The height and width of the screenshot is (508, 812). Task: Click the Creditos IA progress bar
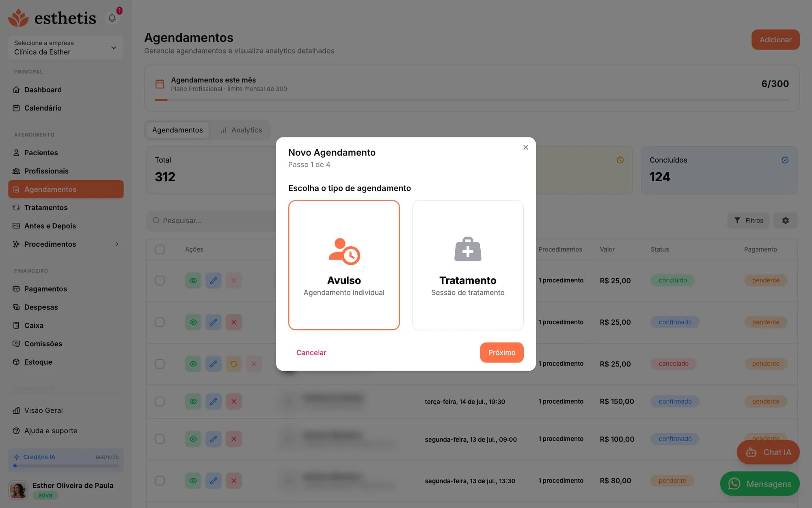pyautogui.click(x=66, y=466)
